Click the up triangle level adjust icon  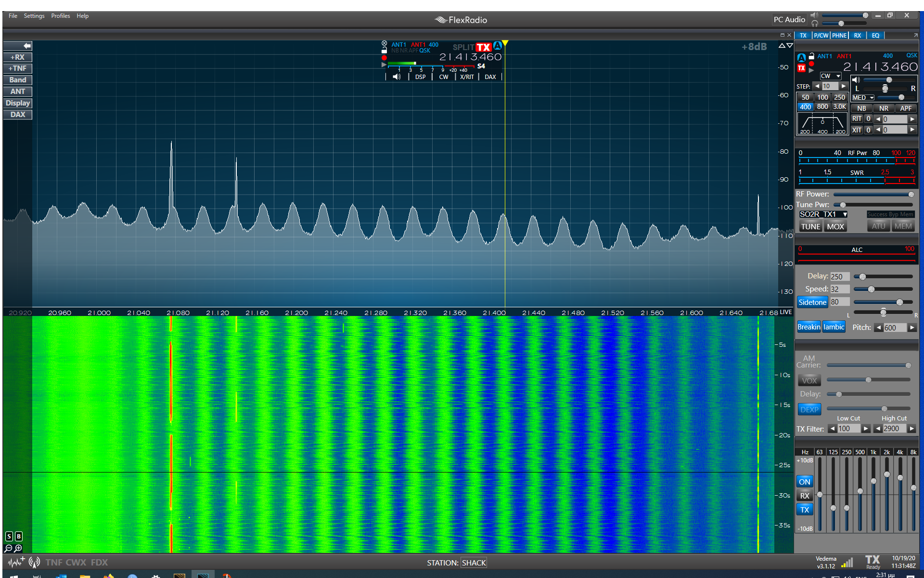click(782, 45)
